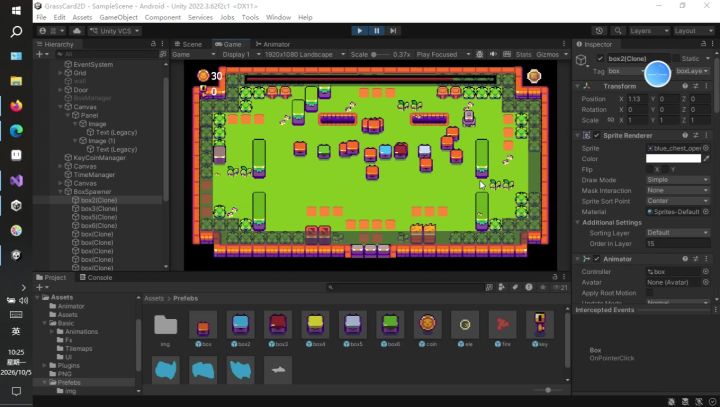The width and height of the screenshot is (720, 407).
Task: Open the undo history icon
Action: (x=599, y=31)
